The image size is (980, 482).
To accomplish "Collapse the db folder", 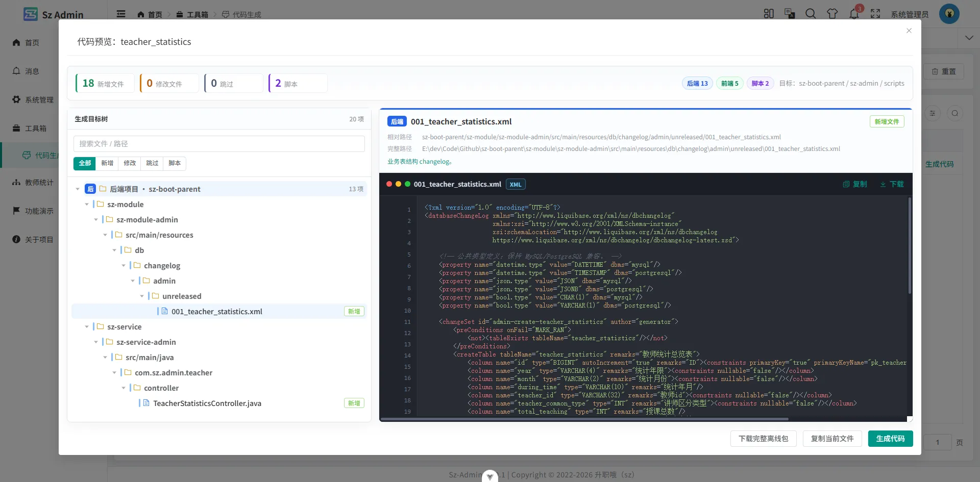I will tap(114, 250).
